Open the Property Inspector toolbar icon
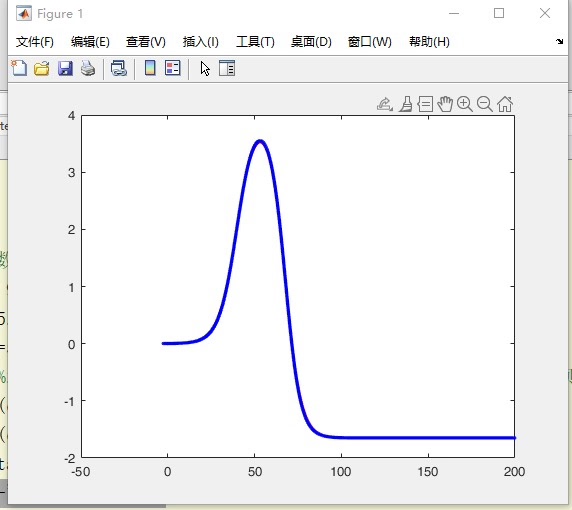The height and width of the screenshot is (510, 572). click(x=227, y=68)
